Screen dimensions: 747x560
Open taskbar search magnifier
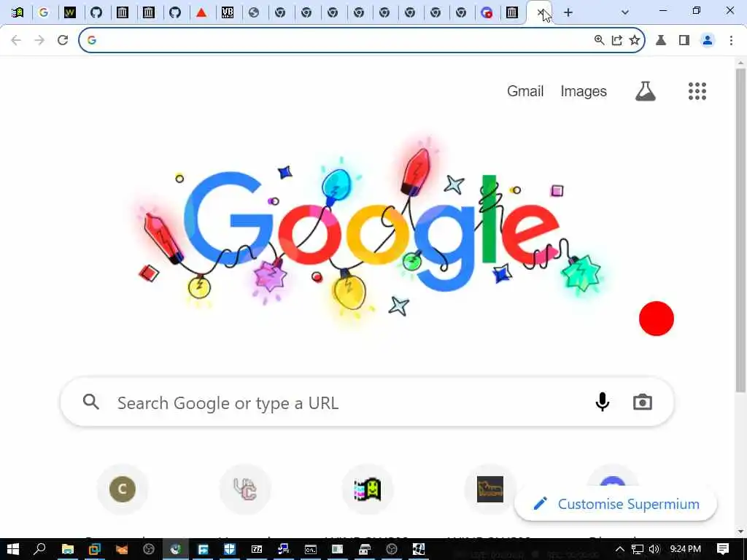tap(39, 549)
